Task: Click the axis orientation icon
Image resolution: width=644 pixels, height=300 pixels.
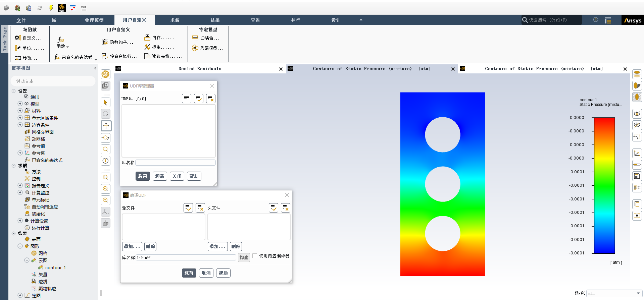Action: point(106,212)
